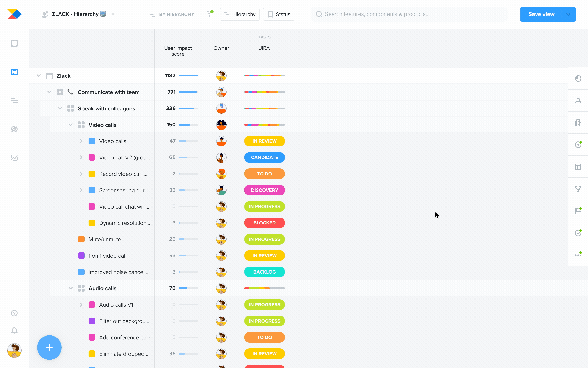588x368 pixels.
Task: Expand Record video call feature row
Action: click(x=81, y=174)
